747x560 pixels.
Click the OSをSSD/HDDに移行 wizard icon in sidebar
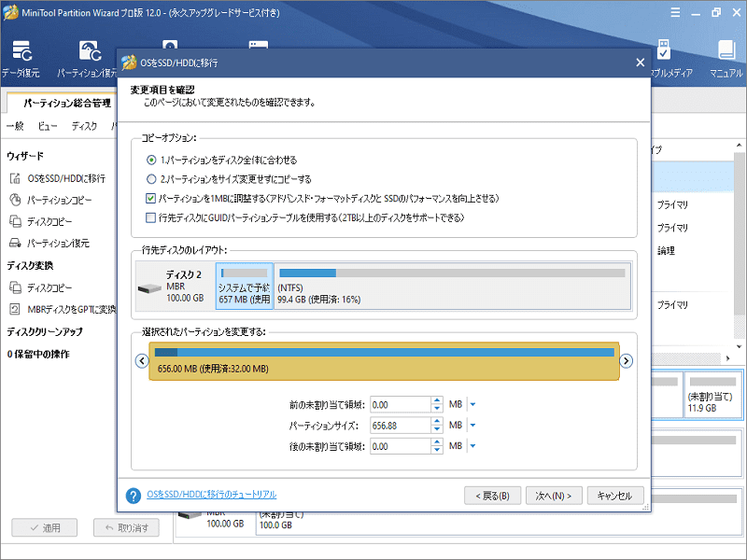pyautogui.click(x=15, y=178)
